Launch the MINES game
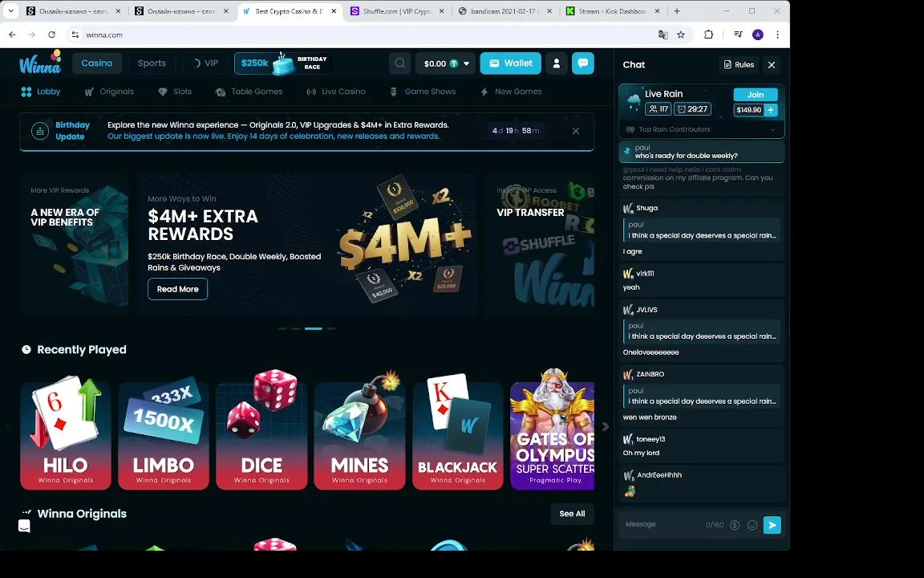This screenshot has width=924, height=578. [x=359, y=435]
